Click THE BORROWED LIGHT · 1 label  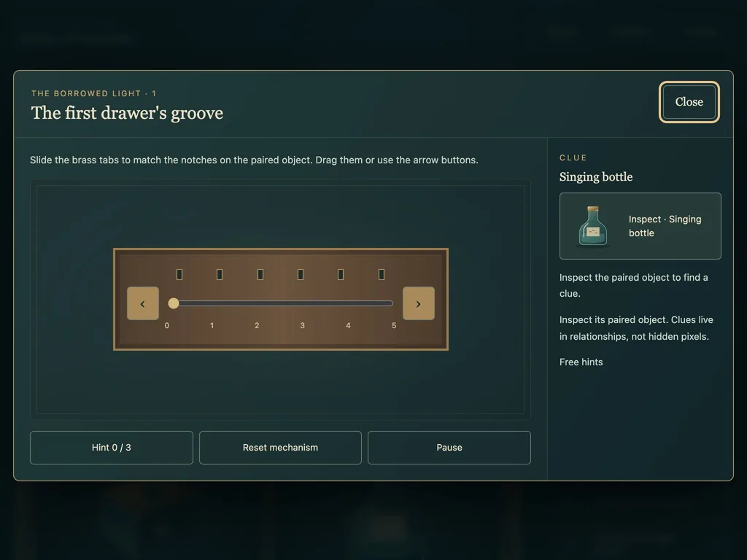(x=94, y=93)
